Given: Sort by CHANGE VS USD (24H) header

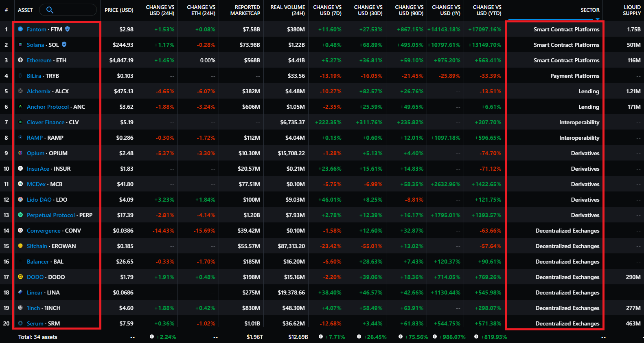Looking at the screenshot, I should (x=160, y=10).
